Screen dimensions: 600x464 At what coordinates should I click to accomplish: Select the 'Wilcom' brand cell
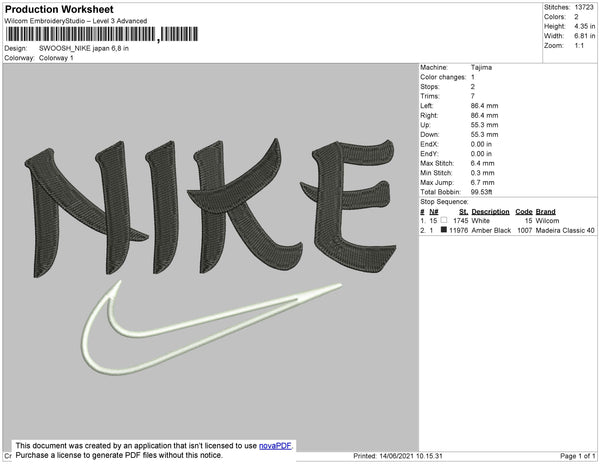coord(547,221)
